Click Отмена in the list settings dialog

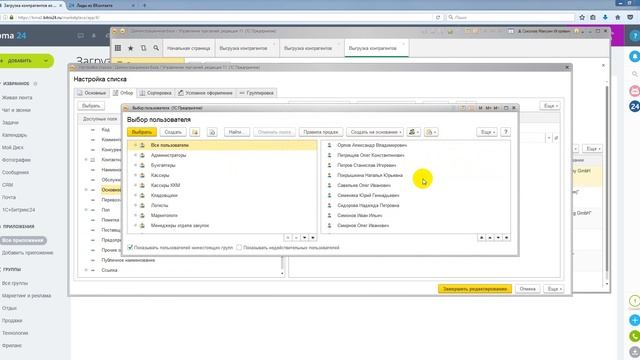[x=527, y=289]
